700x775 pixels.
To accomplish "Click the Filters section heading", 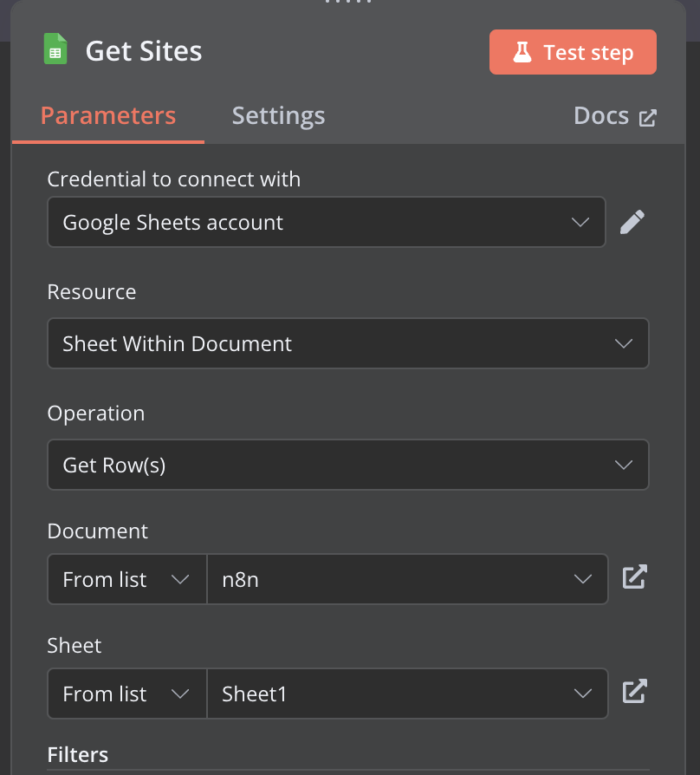I will pos(78,755).
